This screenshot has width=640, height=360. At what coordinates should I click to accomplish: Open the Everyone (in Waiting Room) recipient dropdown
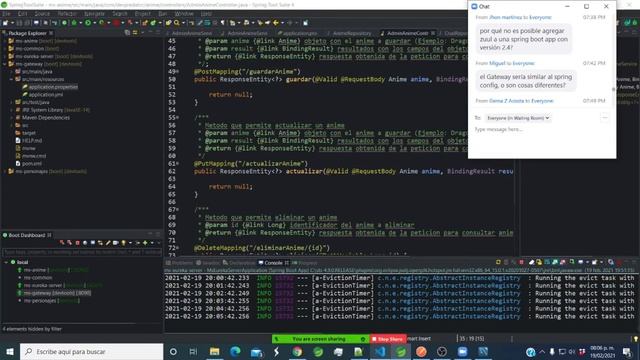pyautogui.click(x=518, y=118)
